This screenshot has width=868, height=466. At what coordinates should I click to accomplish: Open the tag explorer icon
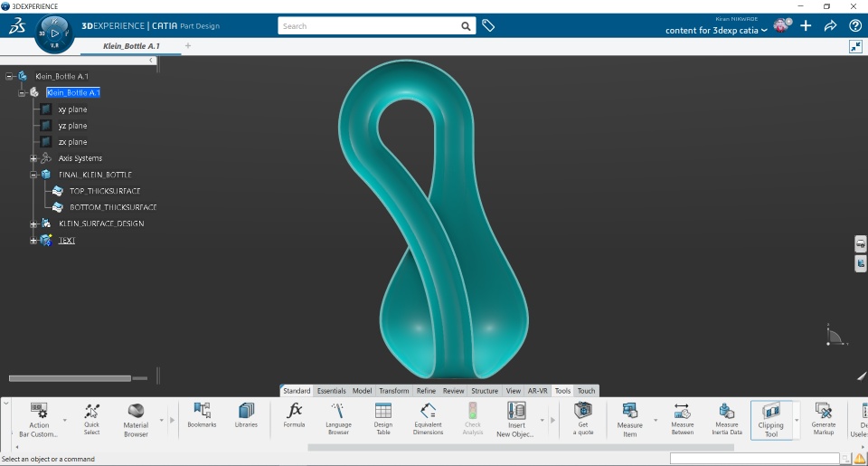[x=487, y=25]
